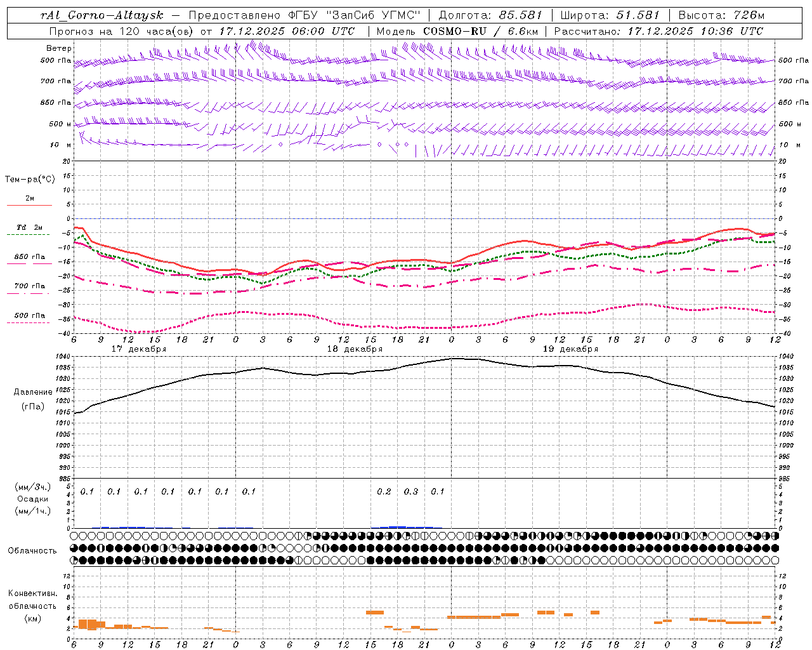
Task: Click the solid red 2м legend line
Action: tap(29, 205)
